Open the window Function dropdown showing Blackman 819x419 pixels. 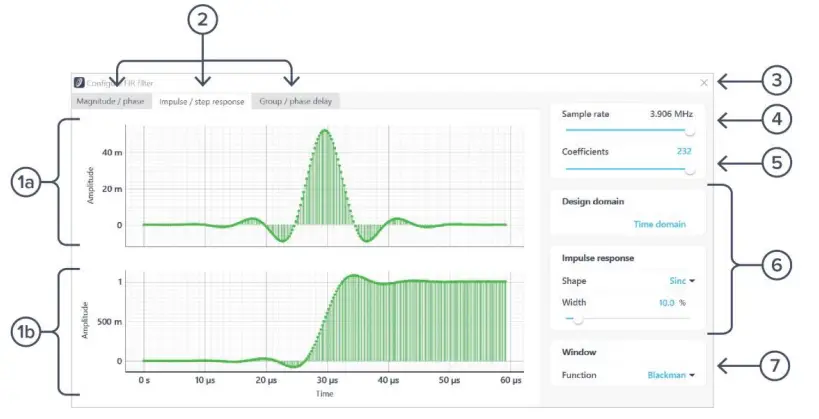click(x=671, y=375)
